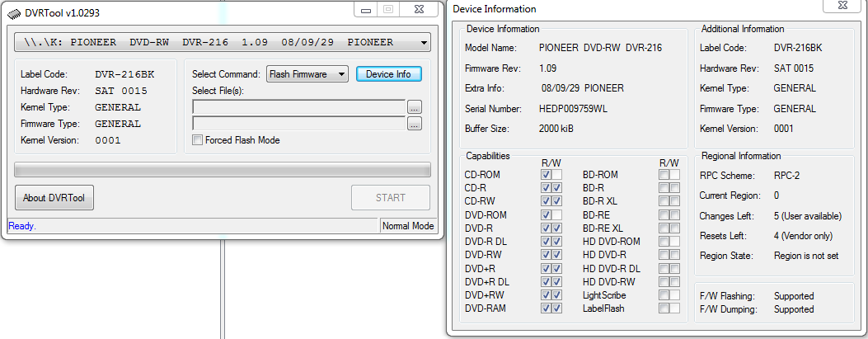Click the second Select File input field
Image resolution: width=868 pixels, height=339 pixels.
(x=299, y=124)
